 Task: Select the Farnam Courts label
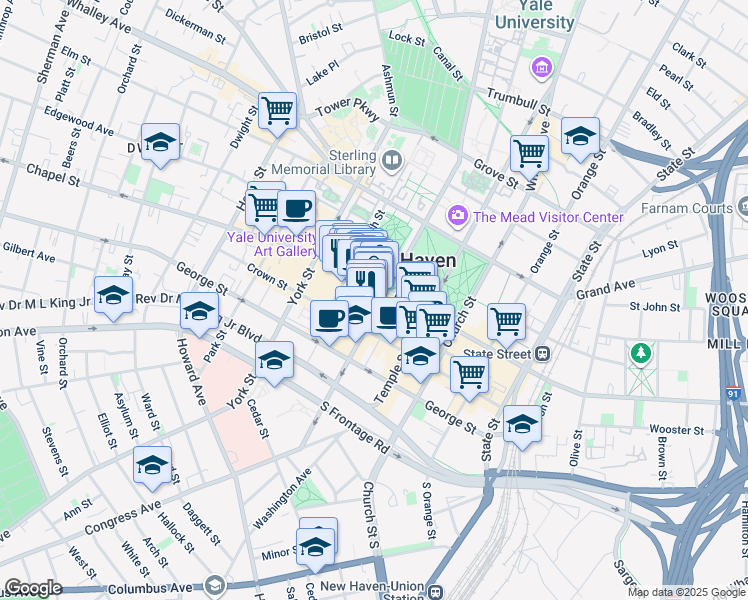coord(687,208)
